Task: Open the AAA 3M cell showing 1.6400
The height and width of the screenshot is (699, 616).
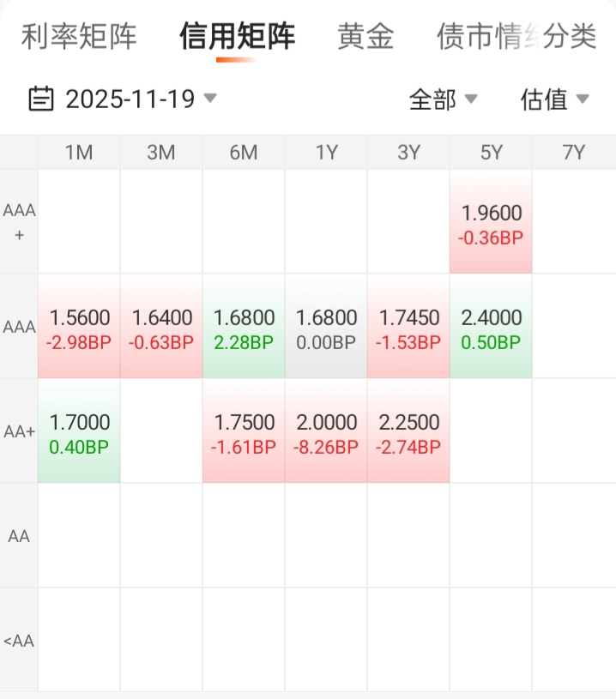Action: point(161,327)
